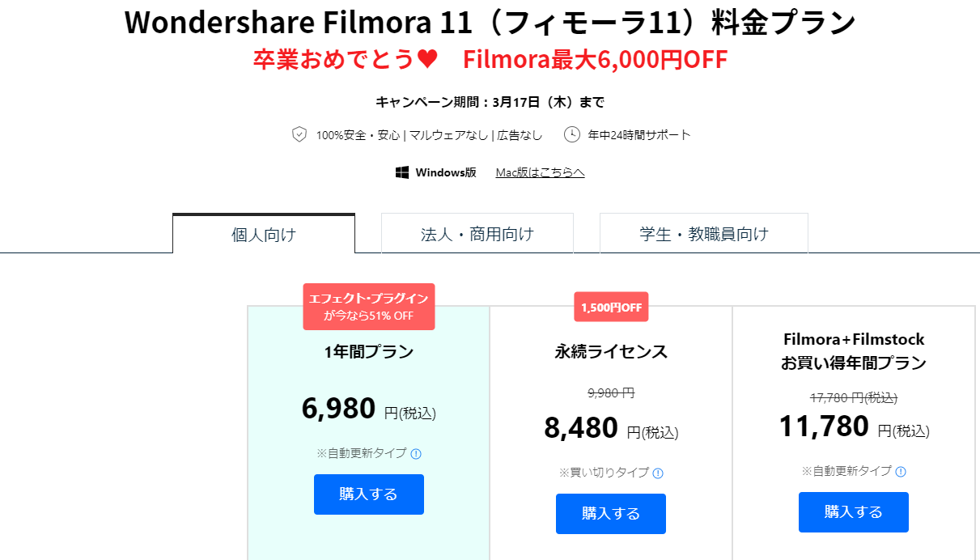This screenshot has width=980, height=560.
Task: Click the Windows logo icon
Action: [x=402, y=172]
